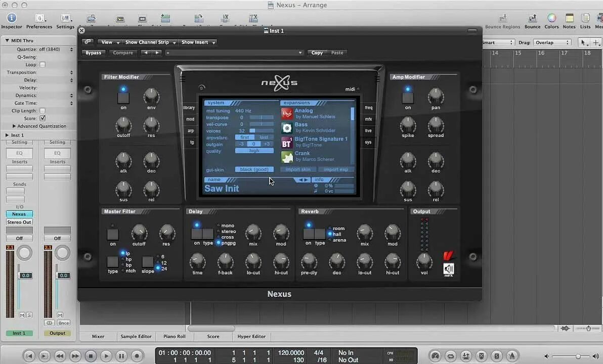Click the Copy settings button
Viewport: 603px width, 364px height.
(x=317, y=53)
